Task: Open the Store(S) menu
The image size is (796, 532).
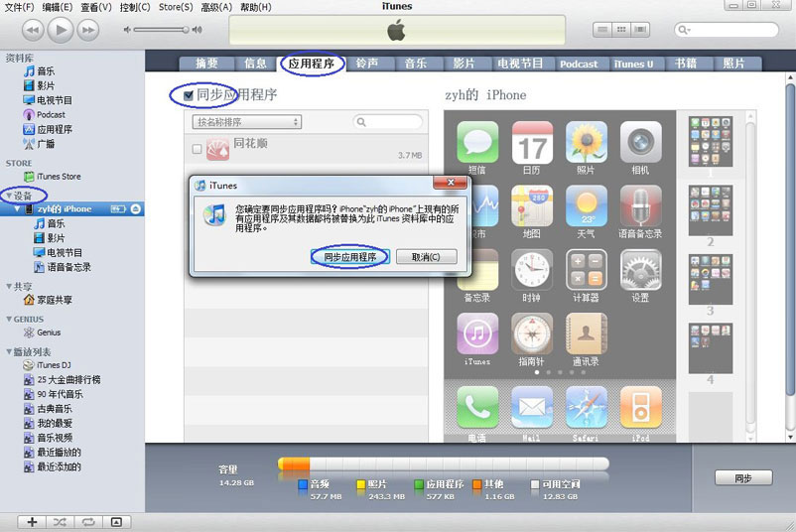Action: (x=176, y=7)
